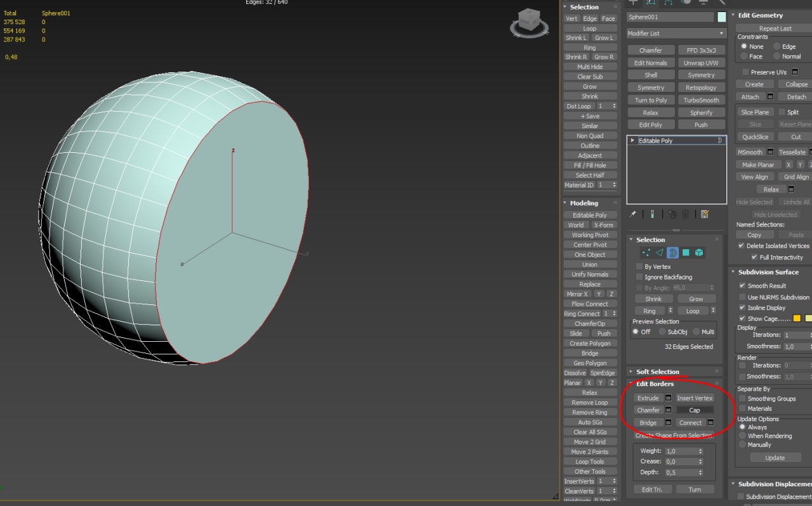
Task: Open Bridge settings box icon
Action: [668, 422]
